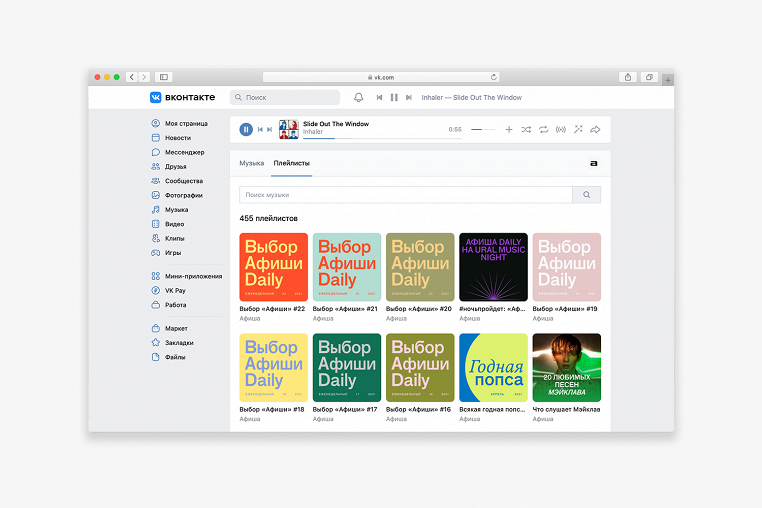This screenshot has width=762, height=508.
Task: Go to VK Pay in the sidebar
Action: click(175, 290)
